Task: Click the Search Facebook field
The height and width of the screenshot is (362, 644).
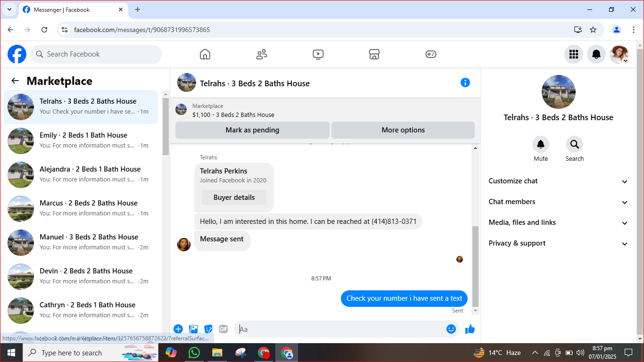Action: pos(96,54)
